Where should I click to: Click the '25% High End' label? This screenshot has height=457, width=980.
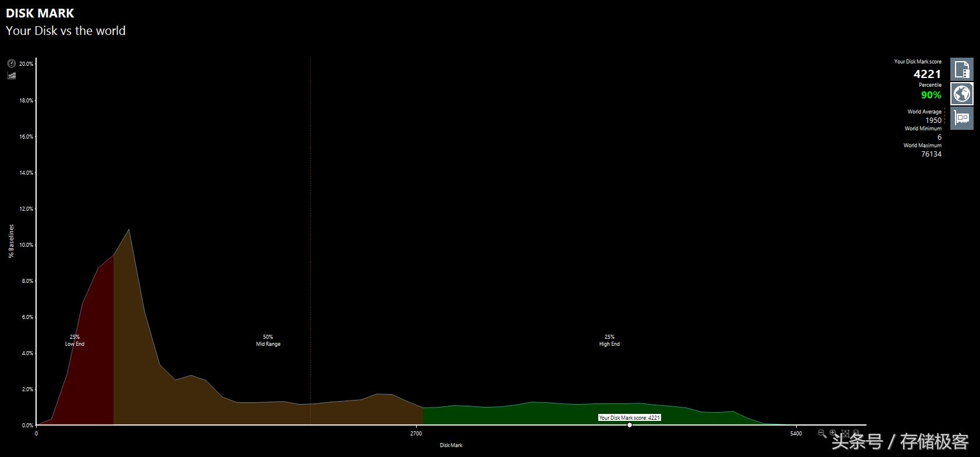609,341
